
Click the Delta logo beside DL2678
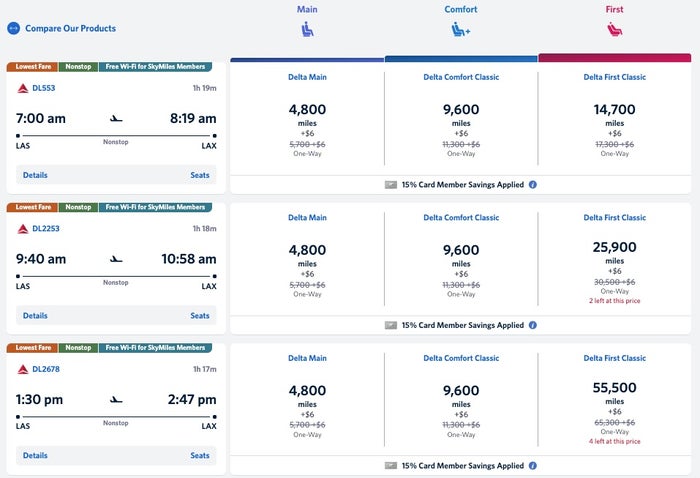click(x=23, y=370)
